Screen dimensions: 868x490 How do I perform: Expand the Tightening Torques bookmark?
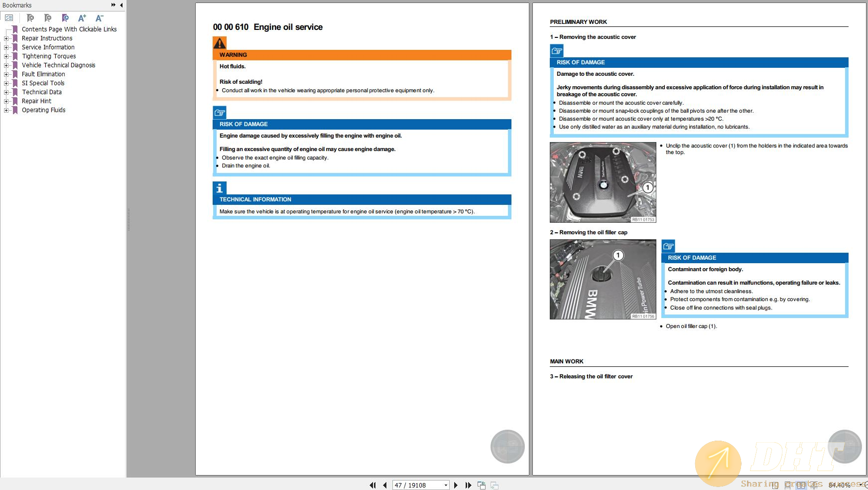(x=6, y=56)
